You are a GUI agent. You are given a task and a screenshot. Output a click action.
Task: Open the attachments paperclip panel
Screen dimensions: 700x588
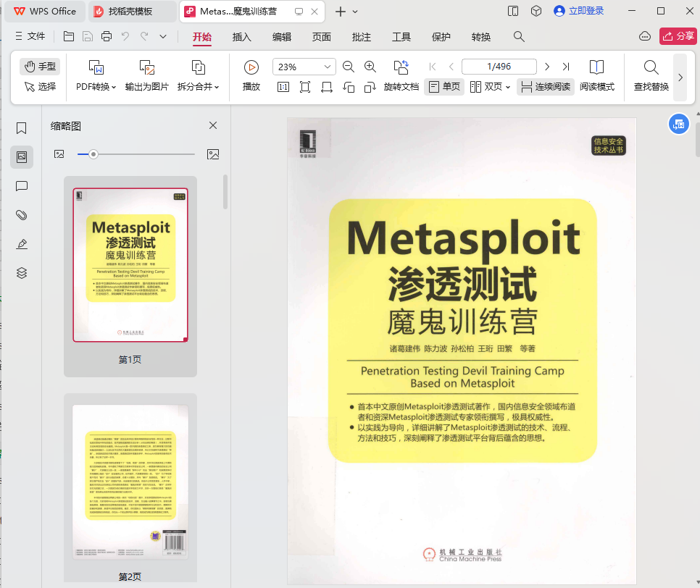pyautogui.click(x=22, y=215)
